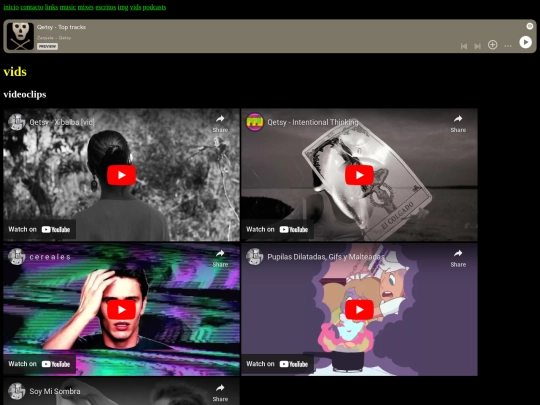Open the podcasts navigation link
Viewport: 540px width, 405px height.
154,7
